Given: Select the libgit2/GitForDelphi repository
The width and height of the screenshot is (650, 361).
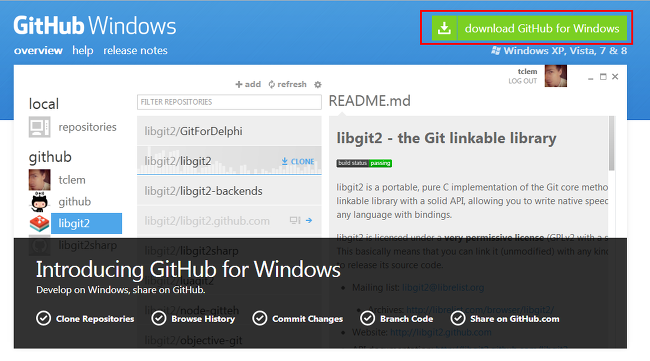Looking at the screenshot, I should click(x=229, y=131).
